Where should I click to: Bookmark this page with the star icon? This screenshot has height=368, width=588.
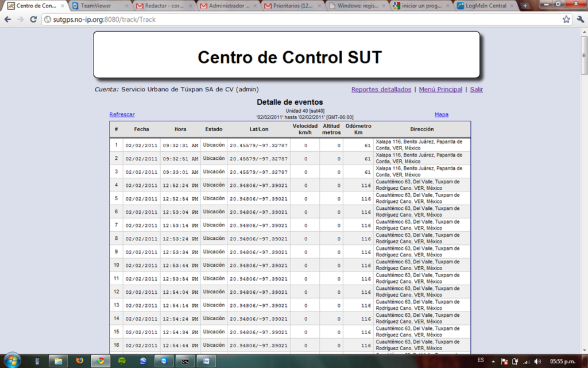pos(566,20)
